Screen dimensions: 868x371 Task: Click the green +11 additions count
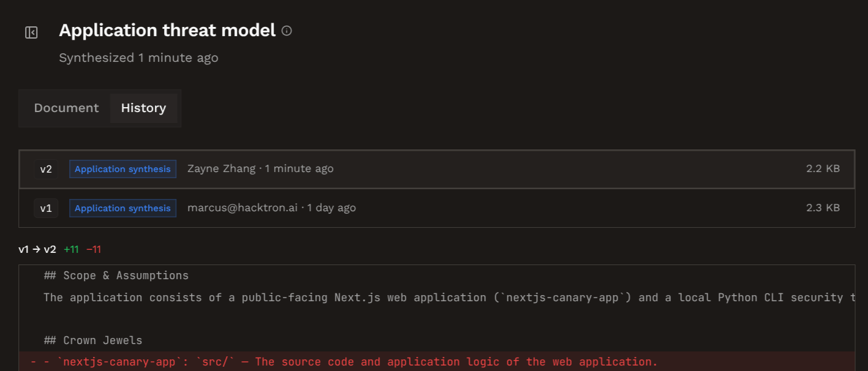pyautogui.click(x=71, y=249)
